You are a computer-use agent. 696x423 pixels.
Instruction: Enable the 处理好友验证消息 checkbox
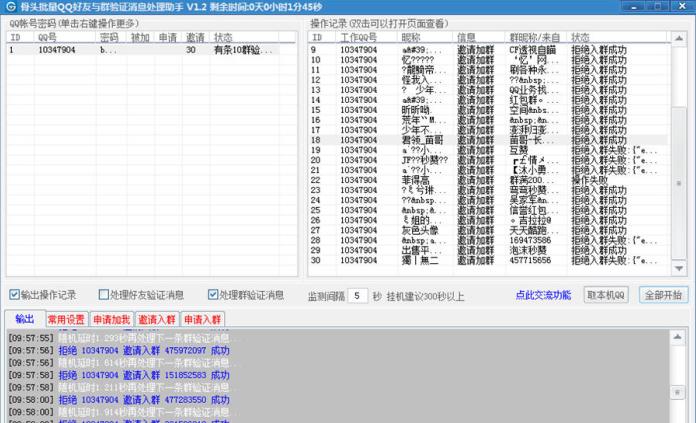pos(103,295)
